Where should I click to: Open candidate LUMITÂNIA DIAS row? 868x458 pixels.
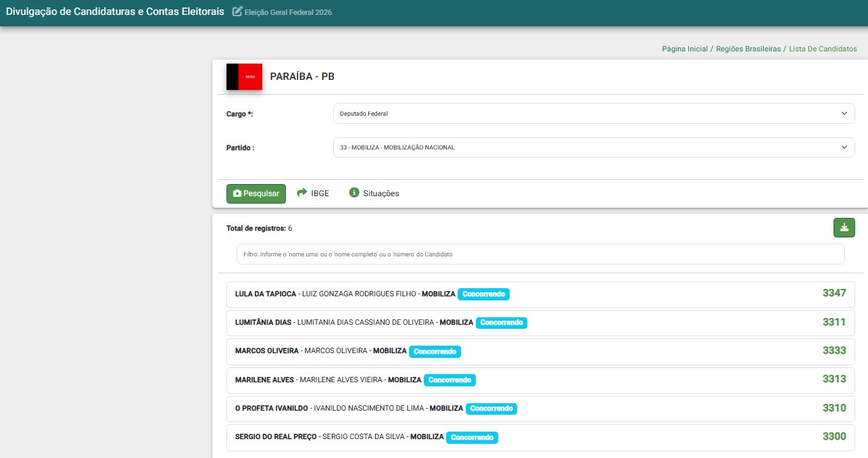(540, 323)
